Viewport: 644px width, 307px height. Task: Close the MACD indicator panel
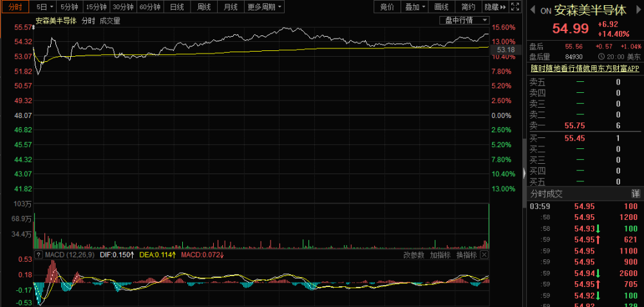pyautogui.click(x=485, y=255)
